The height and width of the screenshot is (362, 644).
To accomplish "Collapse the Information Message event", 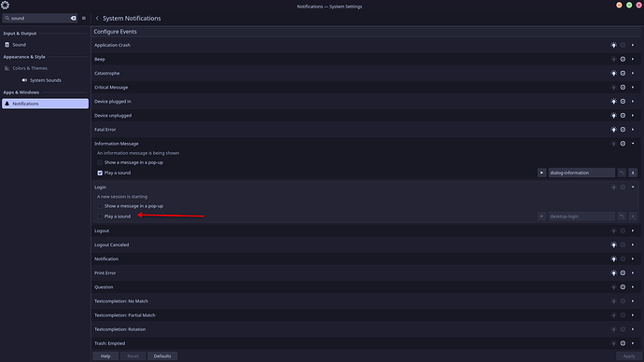I will coord(633,144).
